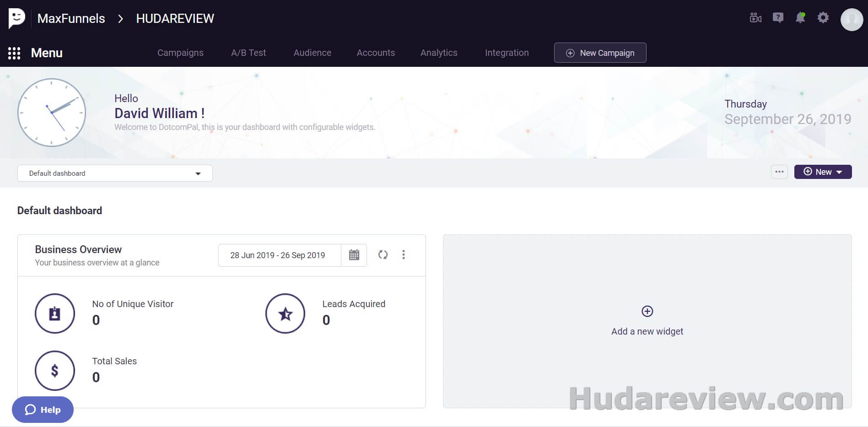
Task: Click the Menu label
Action: [x=47, y=53]
